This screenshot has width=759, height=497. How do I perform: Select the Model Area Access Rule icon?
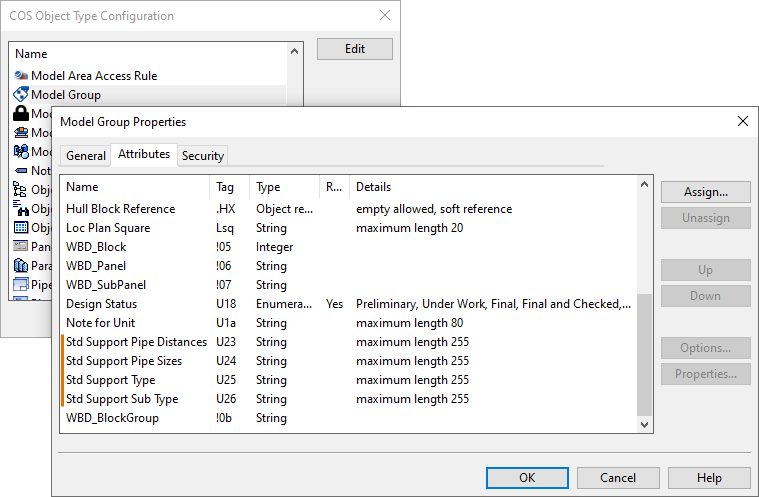21,75
